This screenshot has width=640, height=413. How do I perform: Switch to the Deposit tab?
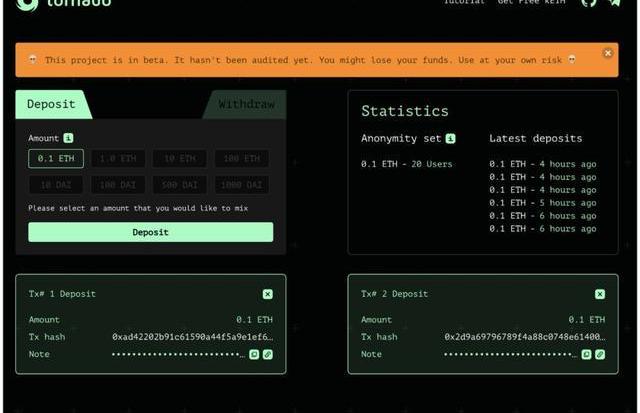[51, 104]
